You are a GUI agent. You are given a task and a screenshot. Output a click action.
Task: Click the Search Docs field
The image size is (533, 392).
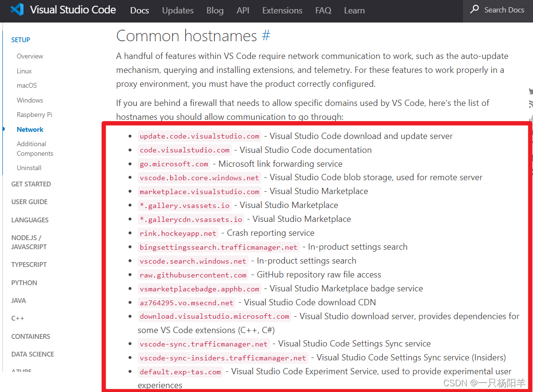498,10
